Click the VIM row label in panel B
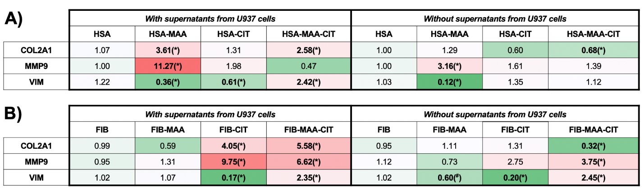Image resolution: width=644 pixels, height=192 pixels. click(x=36, y=176)
